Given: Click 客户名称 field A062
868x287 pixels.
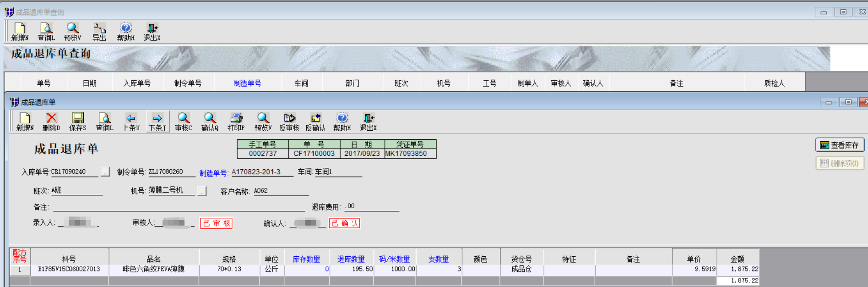Looking at the screenshot, I should pyautogui.click(x=281, y=191).
